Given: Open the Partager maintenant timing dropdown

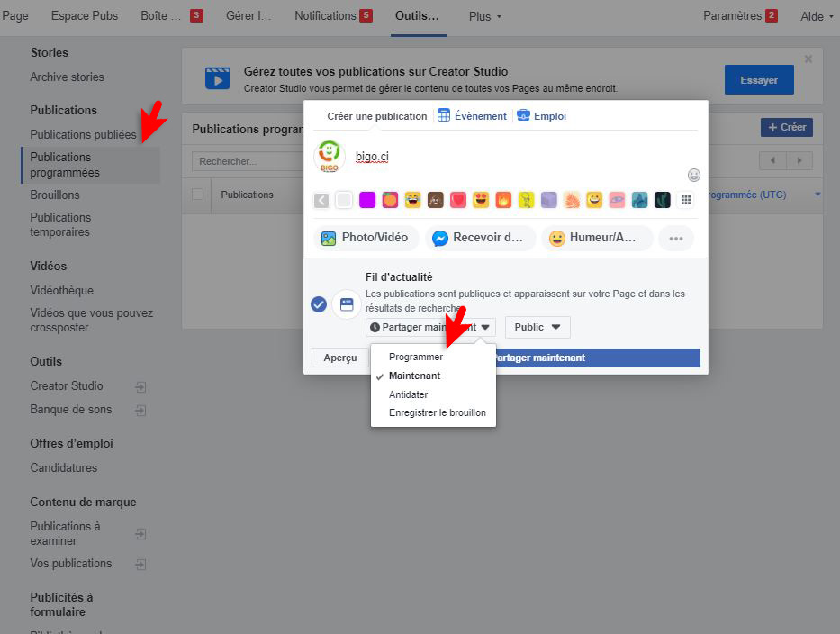Looking at the screenshot, I should (430, 327).
